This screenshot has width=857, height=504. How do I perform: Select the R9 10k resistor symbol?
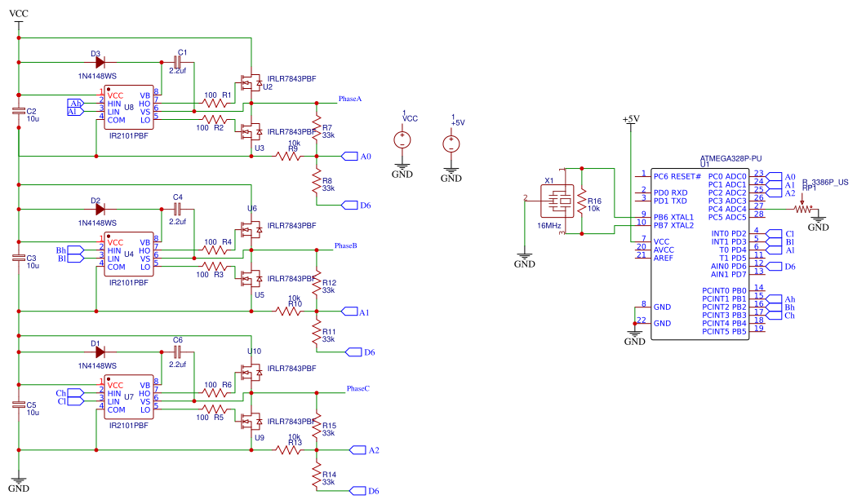pos(288,156)
